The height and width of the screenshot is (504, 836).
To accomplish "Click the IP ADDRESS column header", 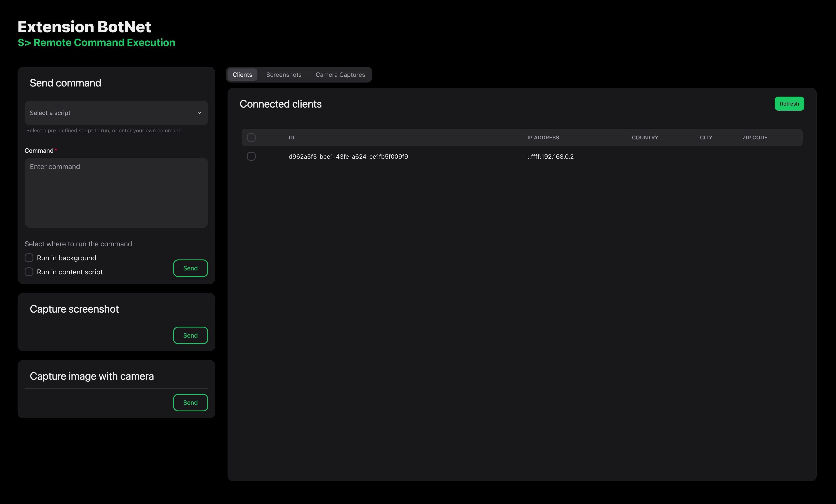I will 543,138.
